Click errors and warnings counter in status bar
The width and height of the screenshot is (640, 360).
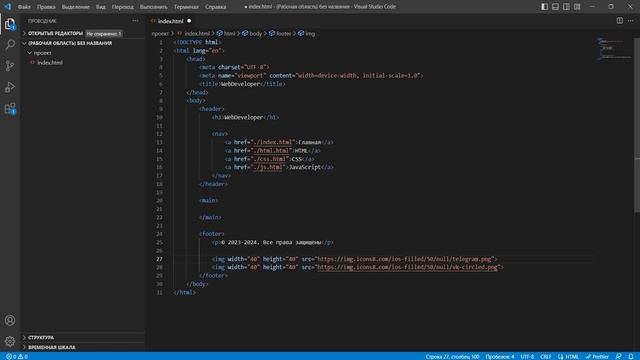17,356
